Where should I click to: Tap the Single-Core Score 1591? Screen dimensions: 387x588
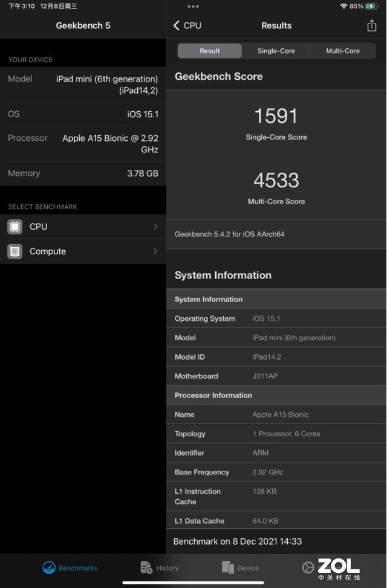point(276,115)
